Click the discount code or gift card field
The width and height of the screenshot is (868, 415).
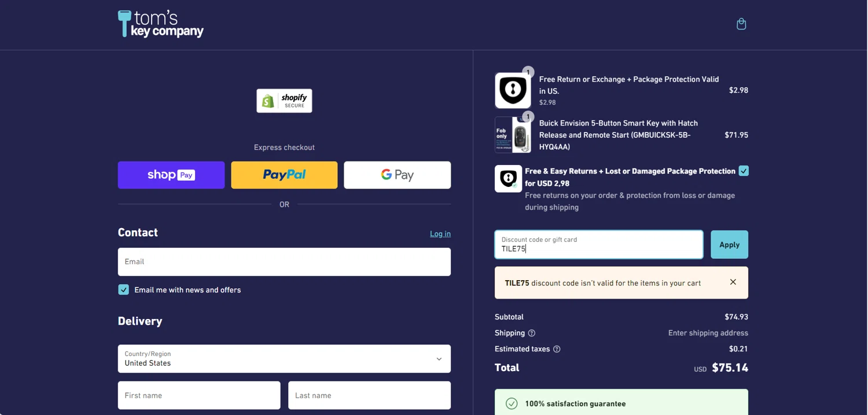(x=599, y=245)
